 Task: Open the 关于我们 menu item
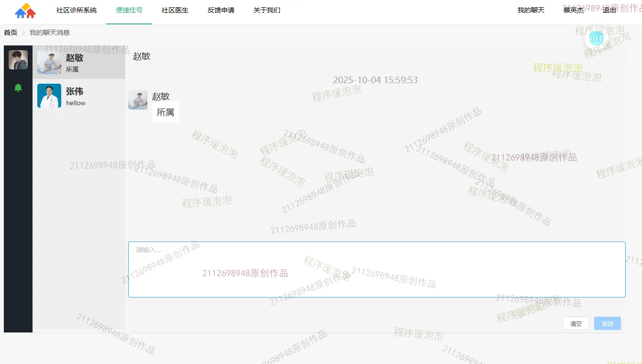pos(267,10)
